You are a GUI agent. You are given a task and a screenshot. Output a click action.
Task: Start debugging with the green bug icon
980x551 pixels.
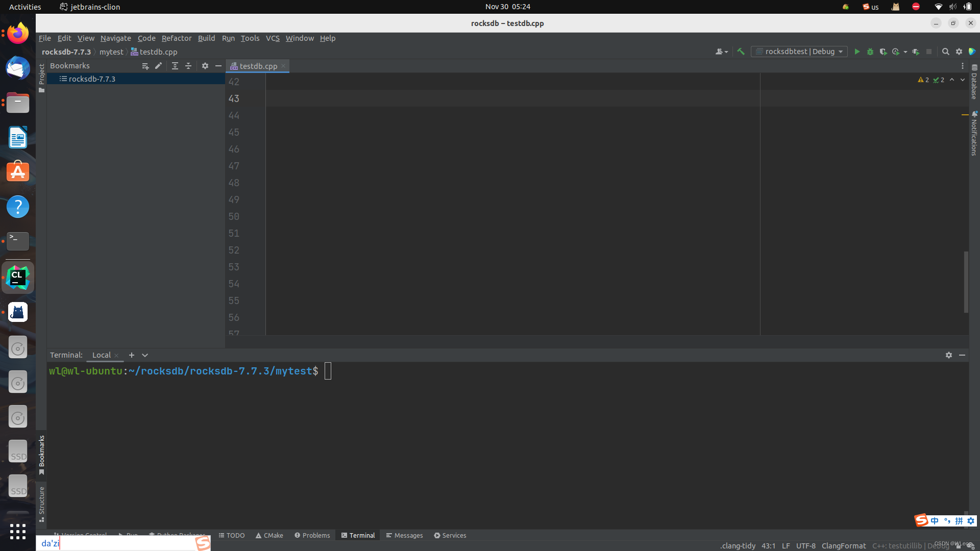tap(870, 52)
